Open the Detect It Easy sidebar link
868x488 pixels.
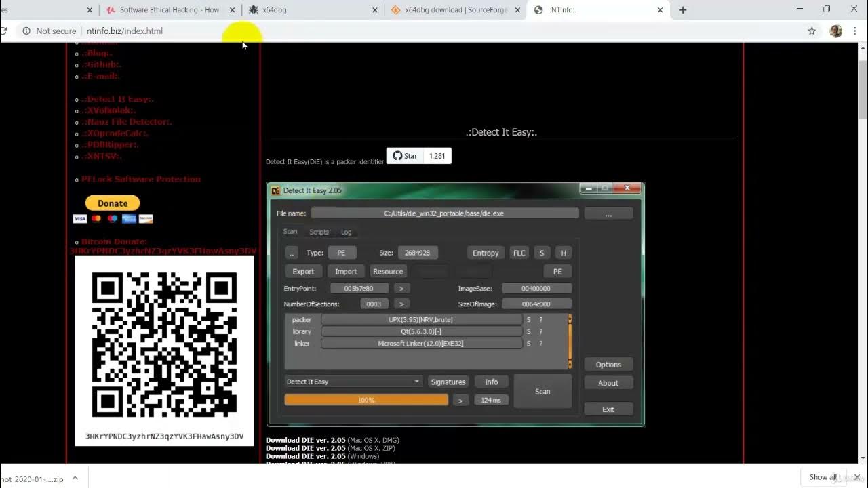118,99
